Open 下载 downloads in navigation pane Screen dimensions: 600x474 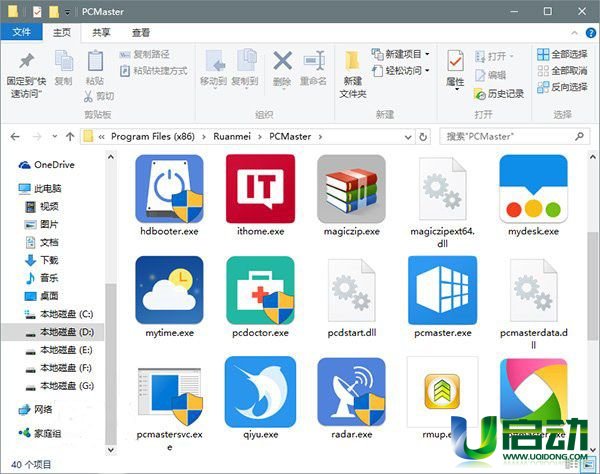pos(41,260)
